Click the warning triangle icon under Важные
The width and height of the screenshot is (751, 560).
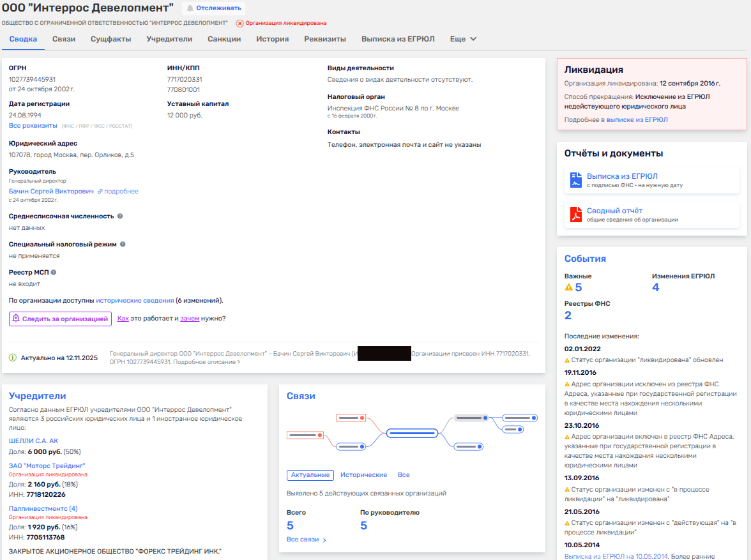point(568,288)
